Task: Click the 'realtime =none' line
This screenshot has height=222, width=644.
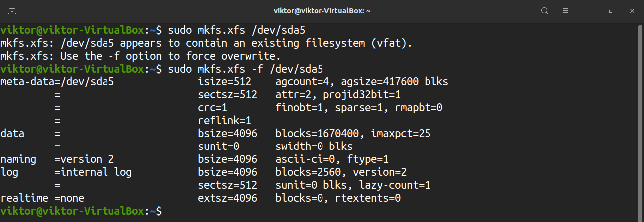Action: 42,198
